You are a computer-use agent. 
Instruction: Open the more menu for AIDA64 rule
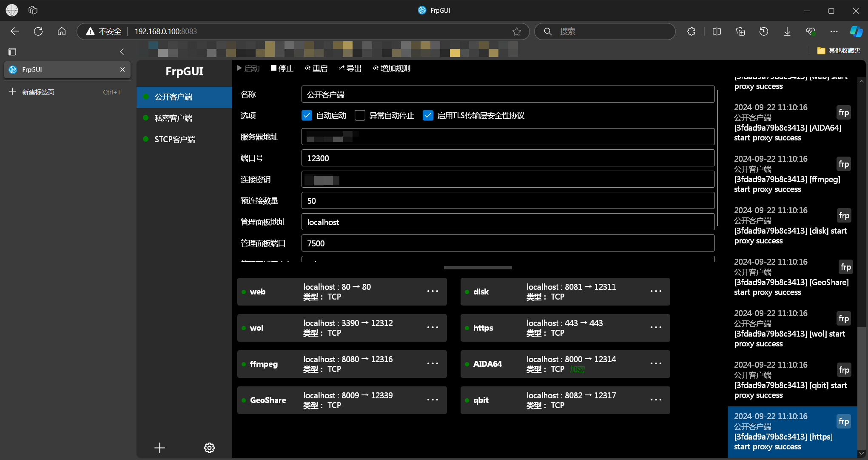656,364
